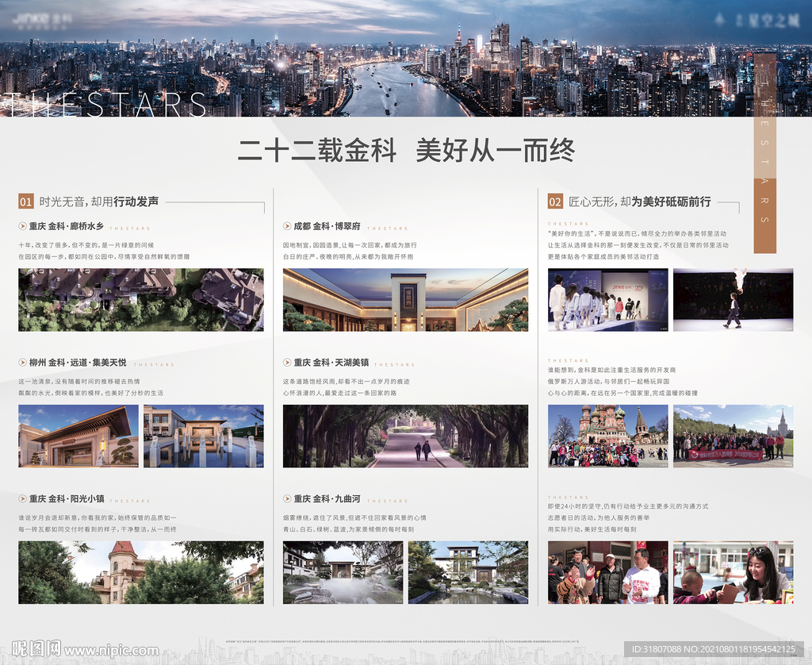Click the text line starting 这一池清泉
This screenshot has height=665, width=812.
79,381
